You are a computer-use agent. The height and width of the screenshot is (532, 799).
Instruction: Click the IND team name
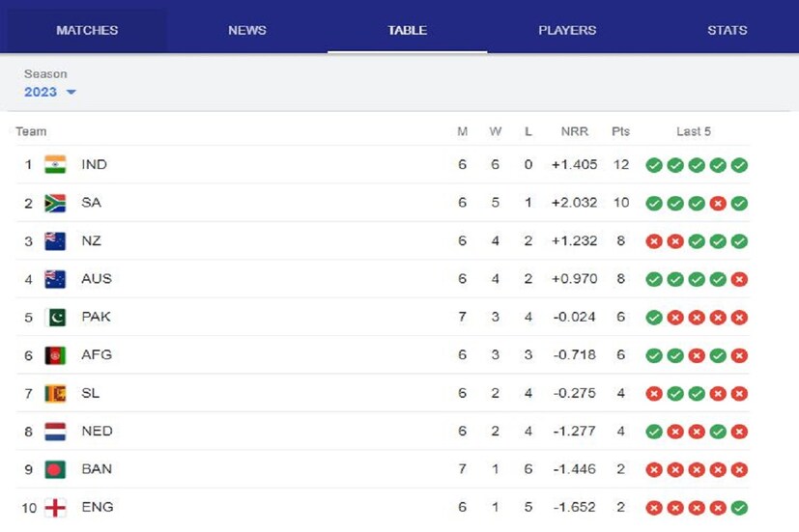click(95, 165)
